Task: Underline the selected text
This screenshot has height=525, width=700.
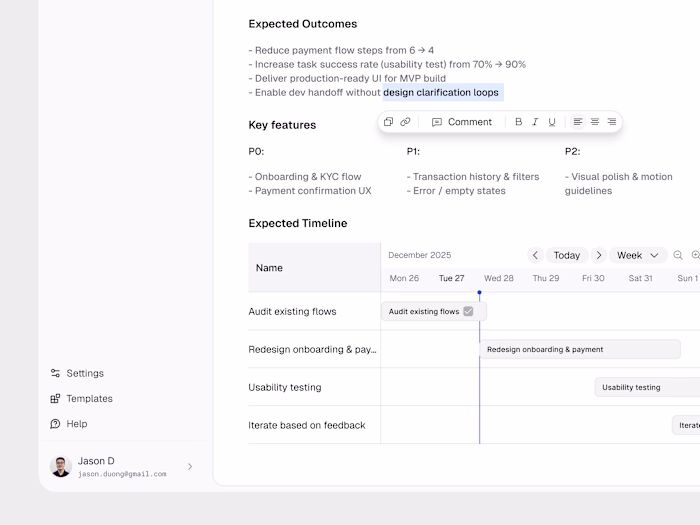Action: (552, 122)
